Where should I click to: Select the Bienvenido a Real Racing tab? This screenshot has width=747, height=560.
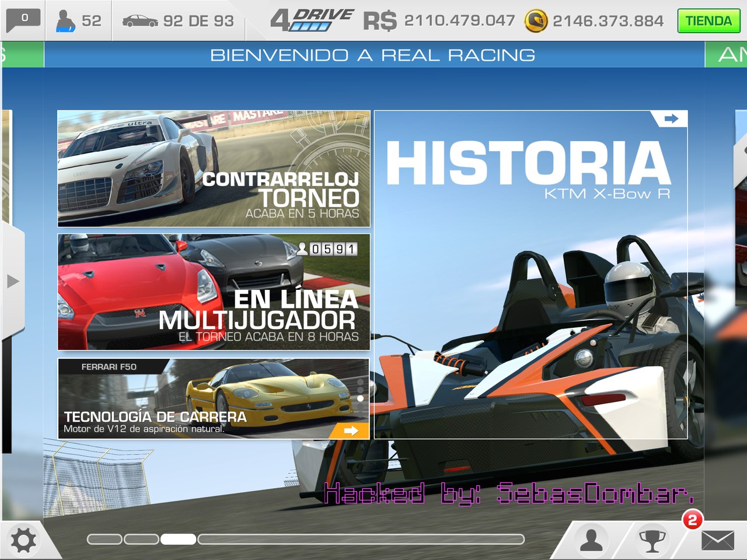click(x=373, y=55)
